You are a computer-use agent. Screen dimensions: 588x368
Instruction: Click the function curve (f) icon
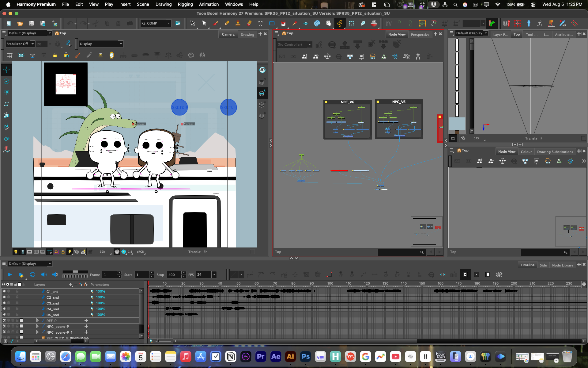click(x=540, y=23)
